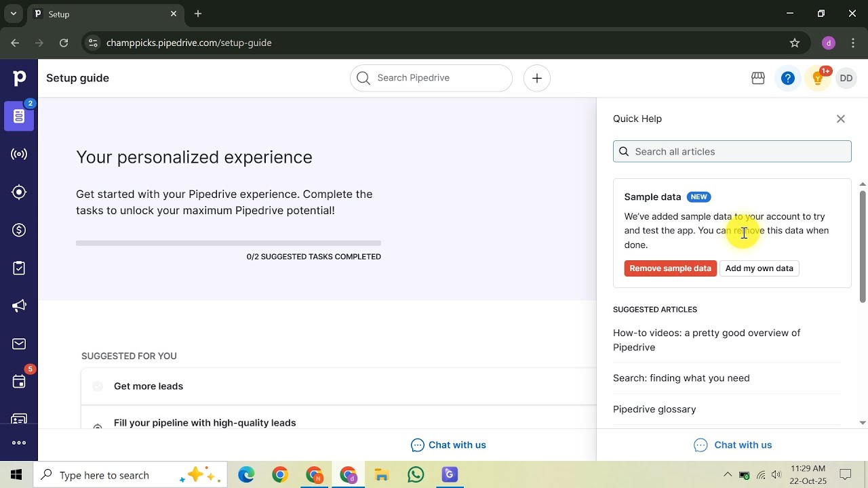Close the Quick Help panel
This screenshot has height=488, width=868.
click(841, 119)
